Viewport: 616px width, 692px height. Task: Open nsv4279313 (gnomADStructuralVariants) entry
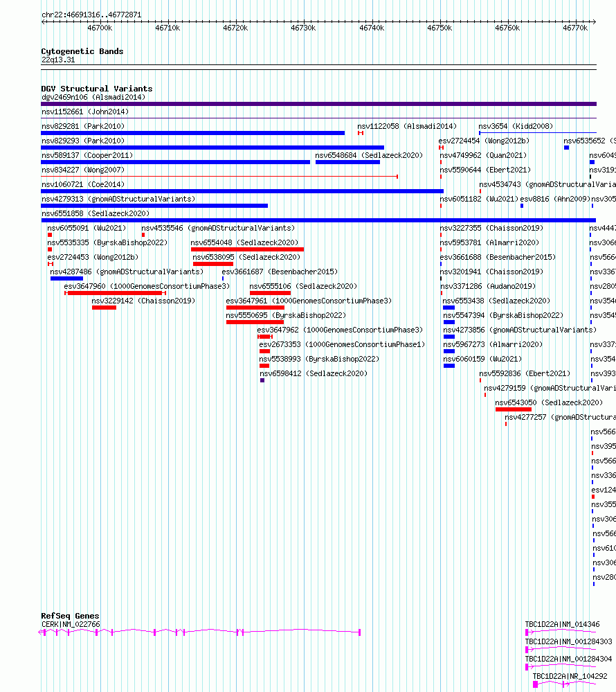point(118,199)
